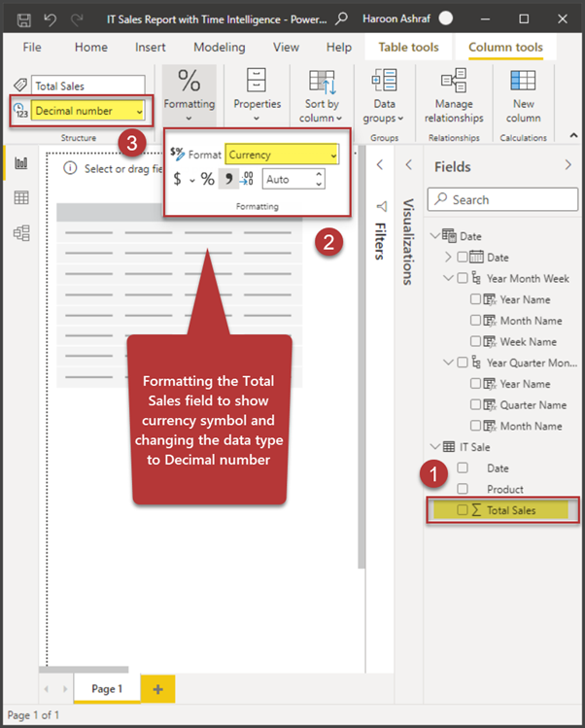Click the Fields Search box
The height and width of the screenshot is (728, 585).
502,199
